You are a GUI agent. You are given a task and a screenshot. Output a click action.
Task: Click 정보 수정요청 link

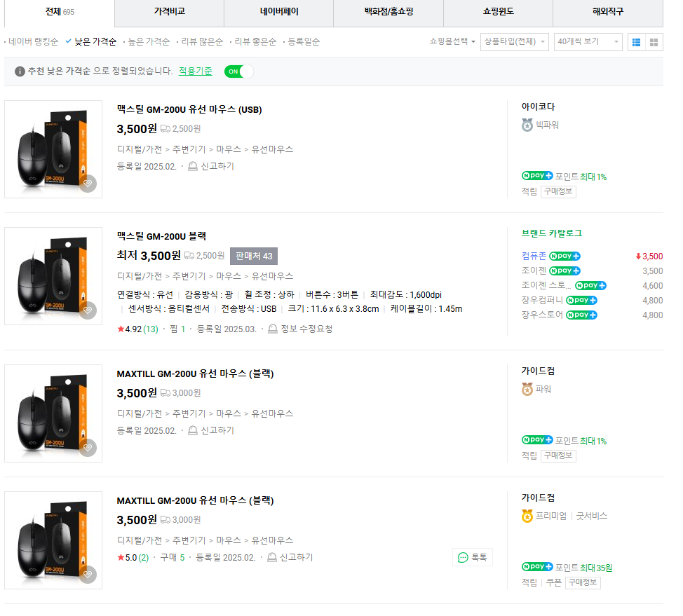[x=306, y=329]
